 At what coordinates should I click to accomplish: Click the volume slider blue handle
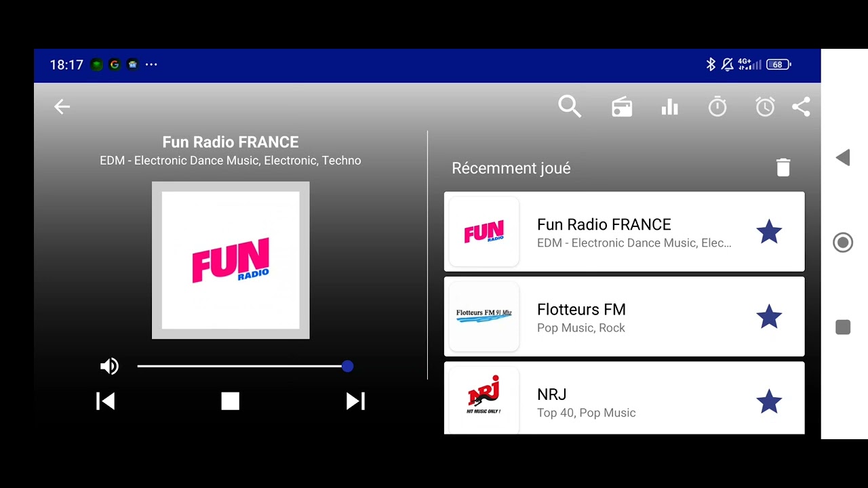(347, 366)
